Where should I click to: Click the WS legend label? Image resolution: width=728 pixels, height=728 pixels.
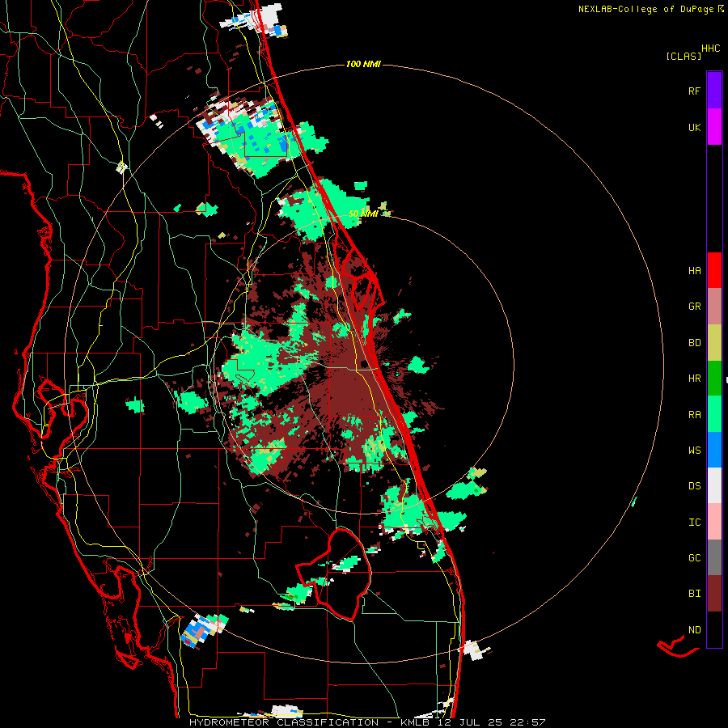click(x=694, y=451)
